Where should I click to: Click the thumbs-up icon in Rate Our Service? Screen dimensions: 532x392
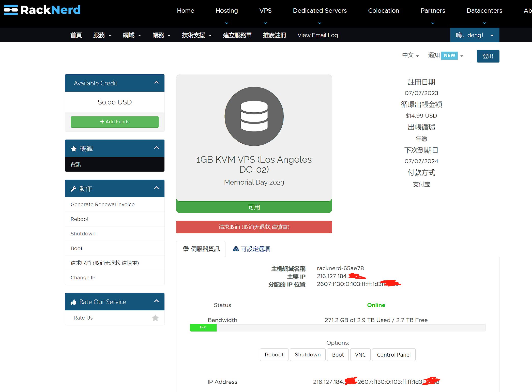click(x=73, y=302)
